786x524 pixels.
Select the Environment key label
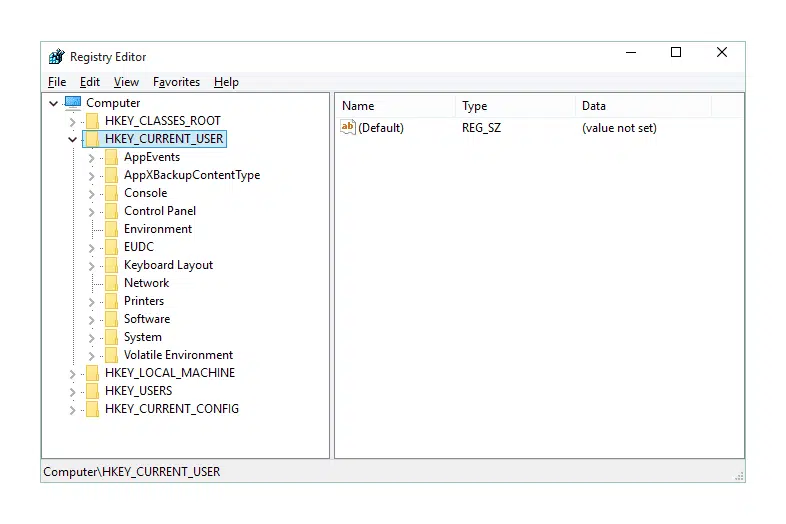pyautogui.click(x=158, y=229)
